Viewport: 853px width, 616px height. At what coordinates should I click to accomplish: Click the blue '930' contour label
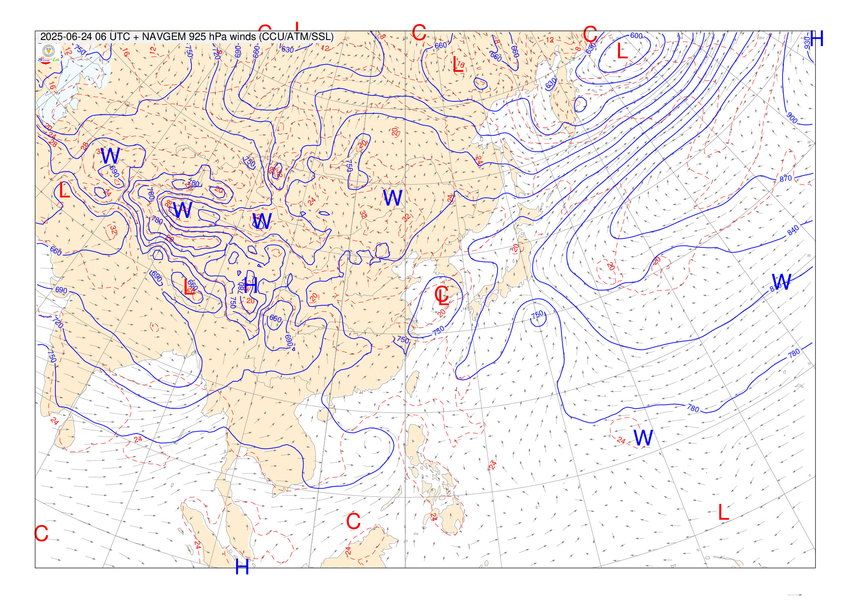click(x=807, y=42)
